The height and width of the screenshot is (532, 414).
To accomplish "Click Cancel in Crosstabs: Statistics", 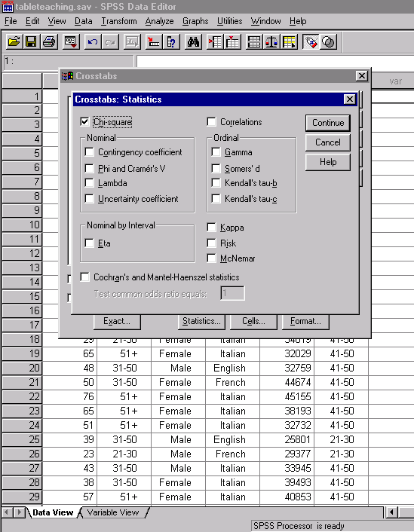I will click(328, 142).
